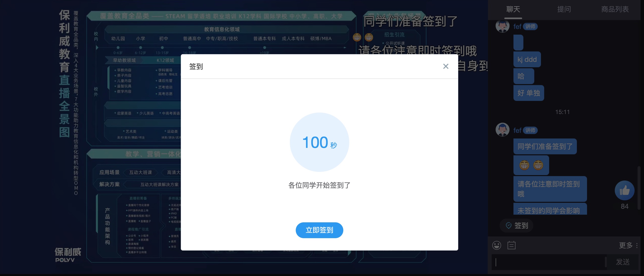Click the 各位同学开始签到了 dialog message
Screen dimensions: 644x276
tap(319, 185)
